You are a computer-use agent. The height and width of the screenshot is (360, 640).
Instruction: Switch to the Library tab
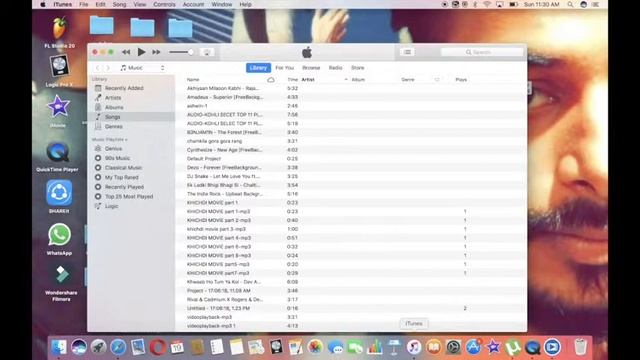pos(258,68)
